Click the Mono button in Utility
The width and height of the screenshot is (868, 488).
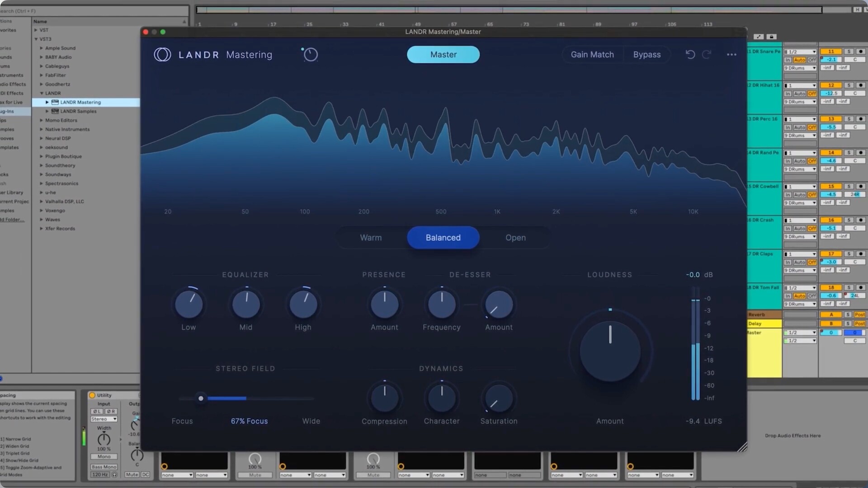[104, 457]
